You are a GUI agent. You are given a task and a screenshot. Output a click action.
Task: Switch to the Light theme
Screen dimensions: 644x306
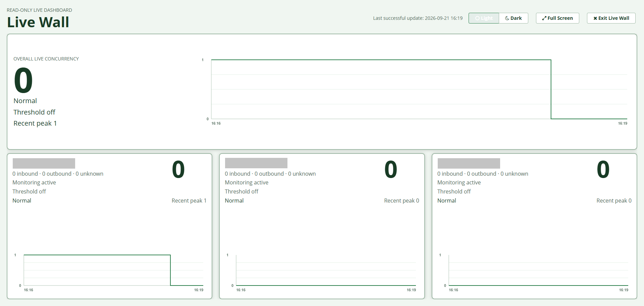[484, 18]
